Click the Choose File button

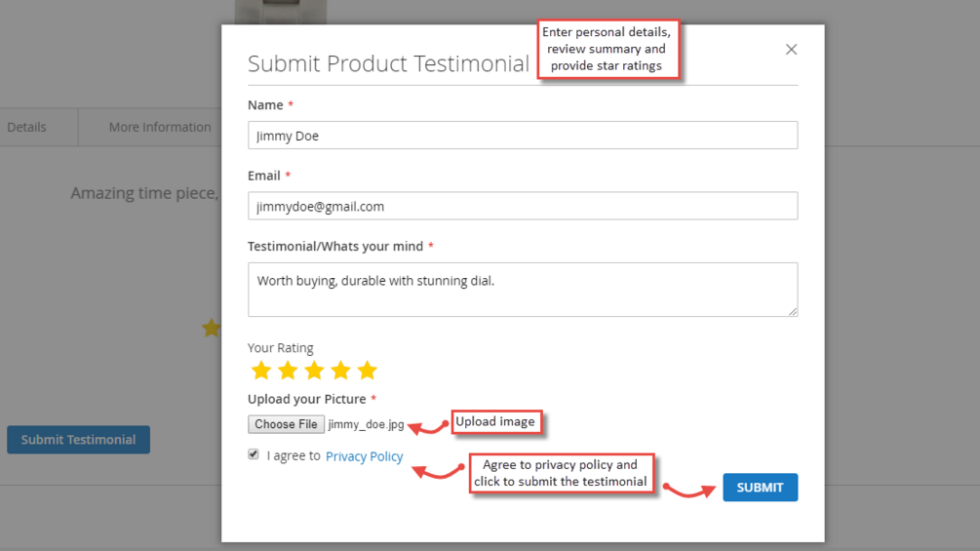(287, 424)
